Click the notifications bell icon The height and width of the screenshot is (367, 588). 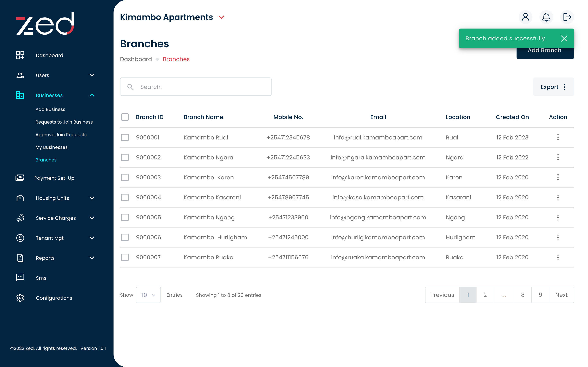click(x=546, y=17)
